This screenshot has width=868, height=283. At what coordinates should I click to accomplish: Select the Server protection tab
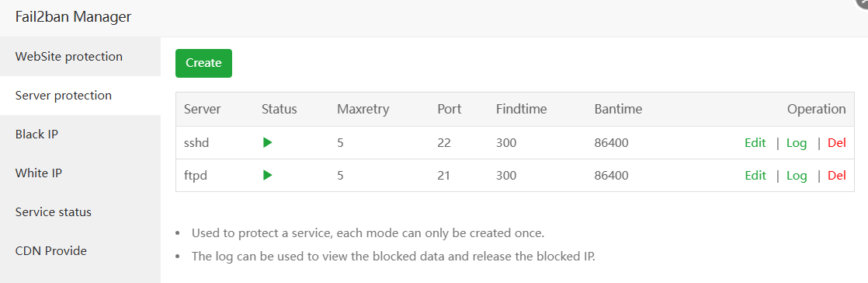tap(80, 96)
